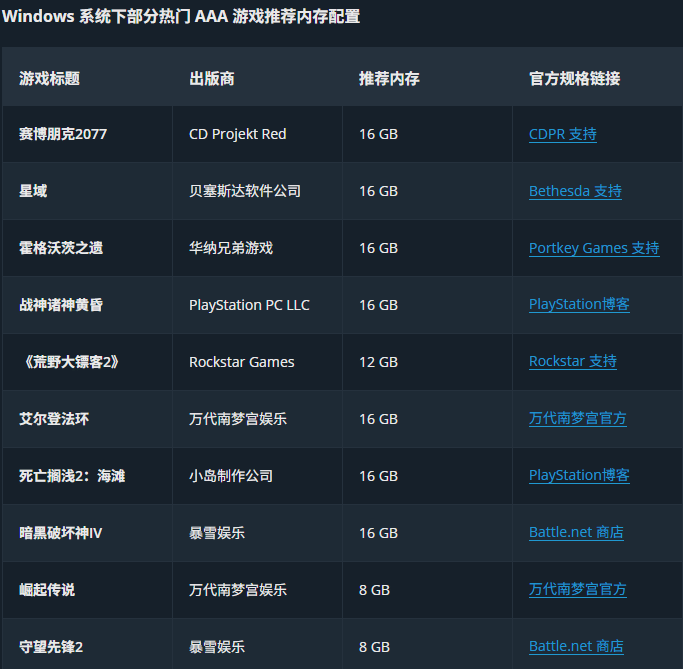Click 16 GB value in 星域 row
This screenshot has width=683, height=669.
(x=378, y=191)
